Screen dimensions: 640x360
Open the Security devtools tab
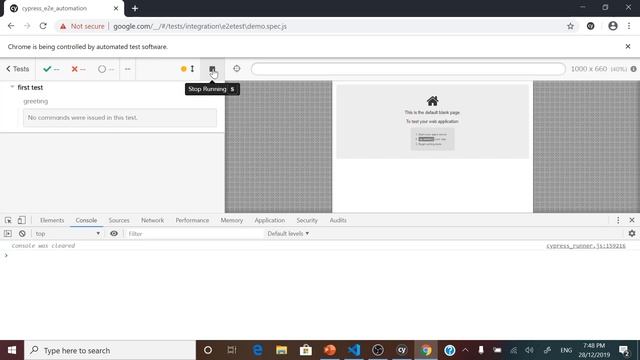[307, 220]
